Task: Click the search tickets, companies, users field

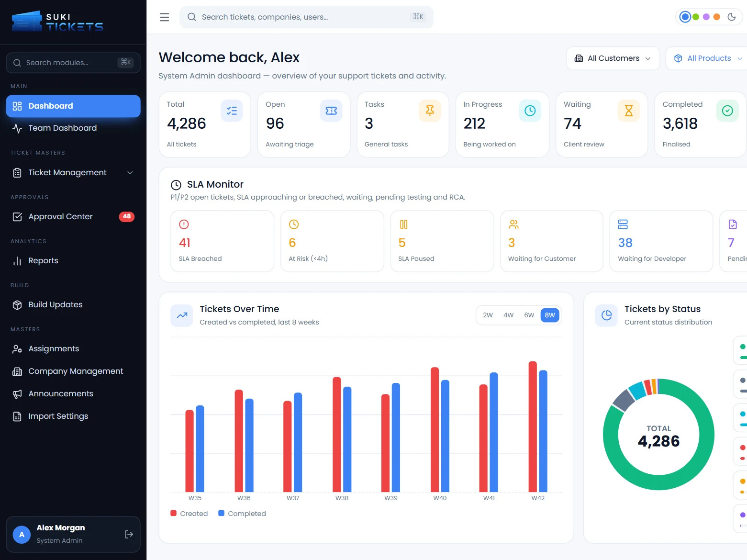Action: pyautogui.click(x=306, y=17)
